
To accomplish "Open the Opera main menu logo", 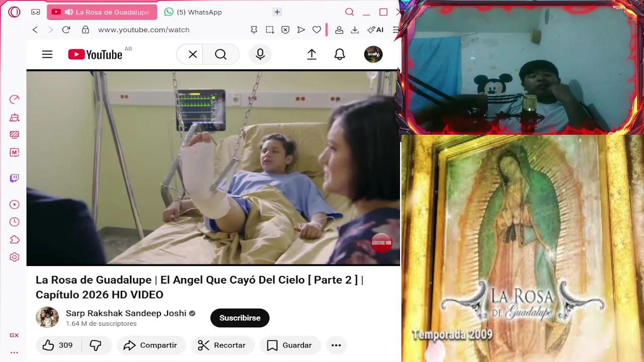I will pyautogui.click(x=14, y=12).
